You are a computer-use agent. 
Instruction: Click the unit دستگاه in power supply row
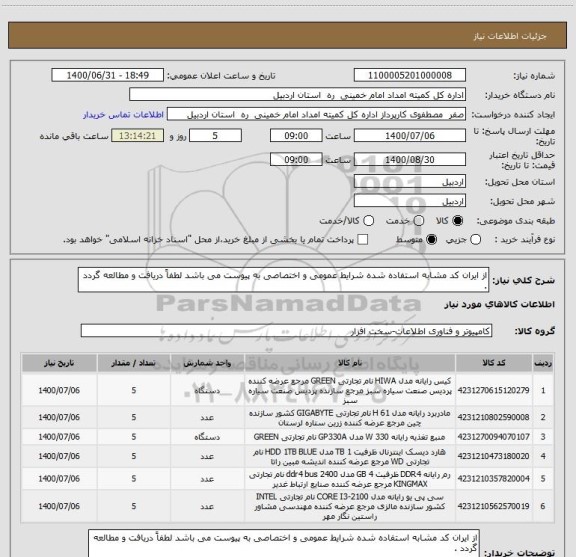point(207,437)
